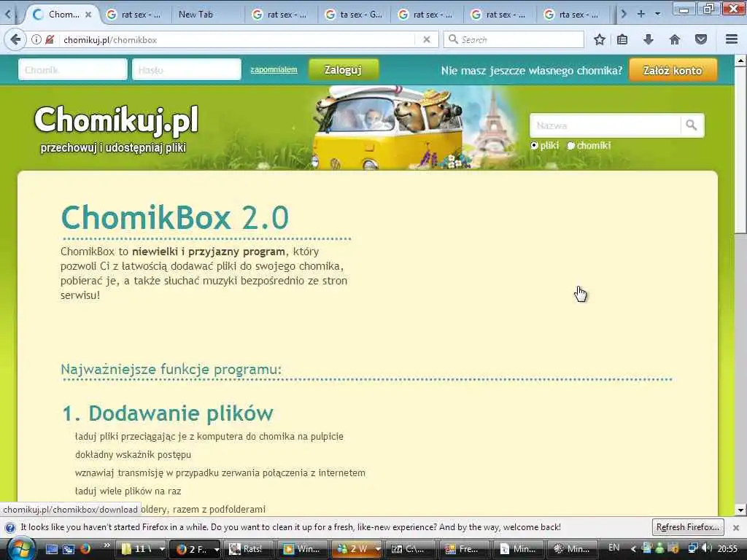Open network connection tray icon
Image resolution: width=747 pixels, height=560 pixels.
tap(693, 548)
